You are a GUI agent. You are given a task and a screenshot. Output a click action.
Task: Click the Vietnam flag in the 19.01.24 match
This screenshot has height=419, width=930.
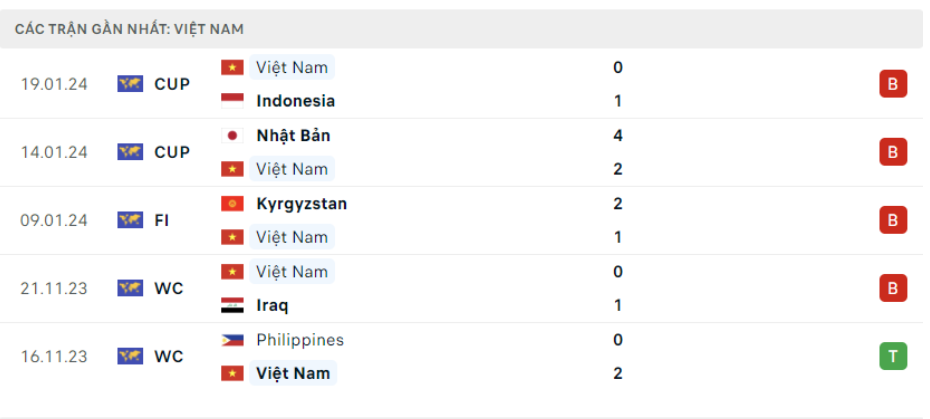point(232,68)
